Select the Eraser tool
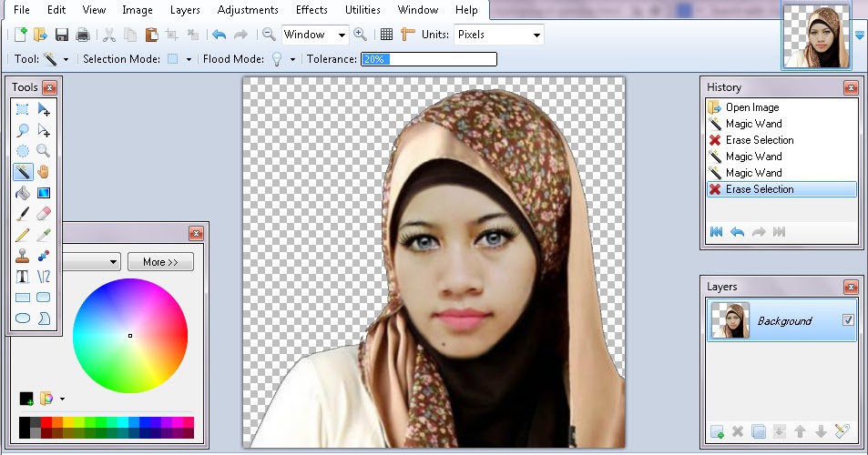 click(43, 214)
